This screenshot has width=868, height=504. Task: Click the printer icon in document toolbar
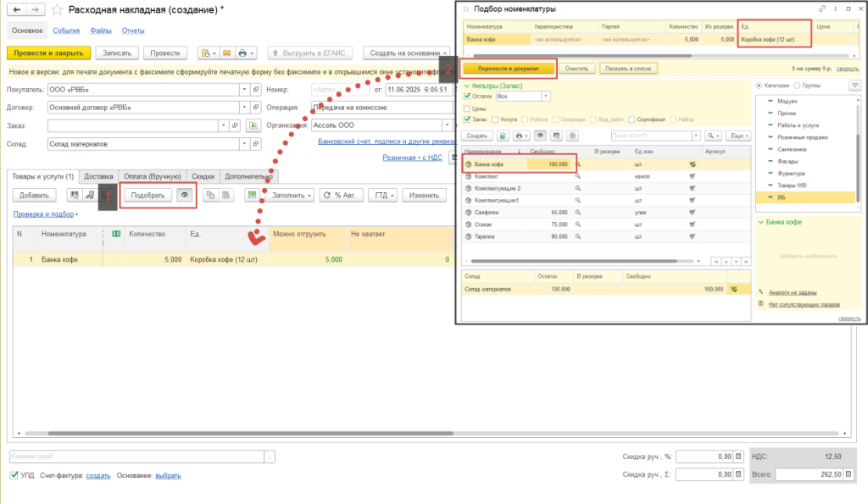click(242, 53)
